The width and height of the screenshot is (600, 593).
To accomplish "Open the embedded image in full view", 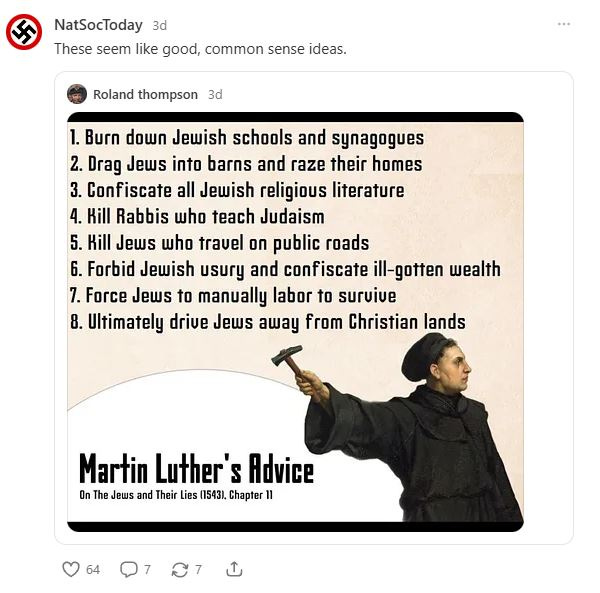I will (295, 322).
